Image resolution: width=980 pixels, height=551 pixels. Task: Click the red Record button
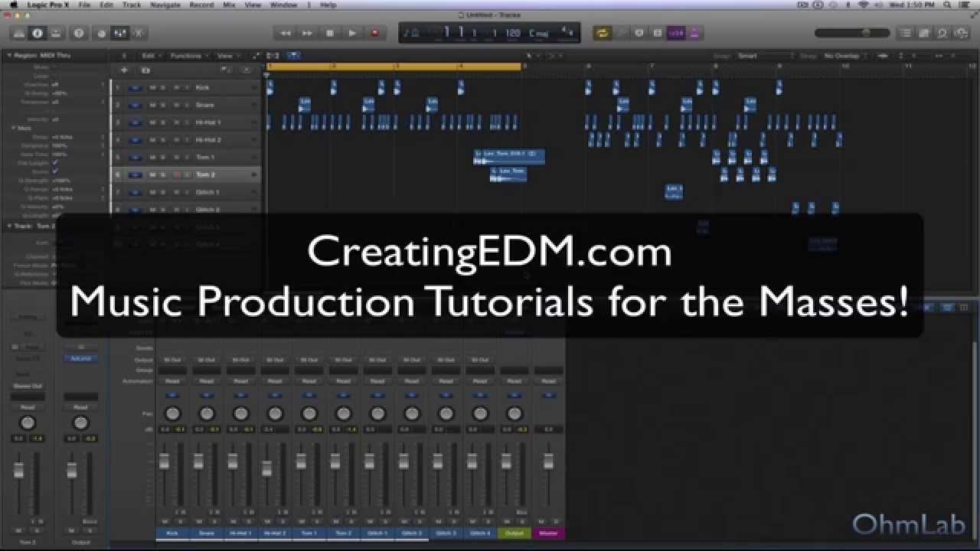[x=374, y=33]
